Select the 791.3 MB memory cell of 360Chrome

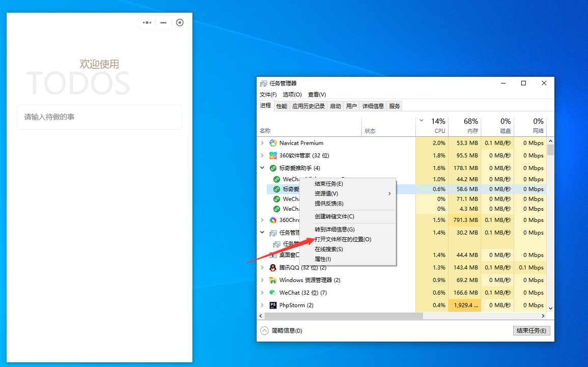(x=465, y=220)
